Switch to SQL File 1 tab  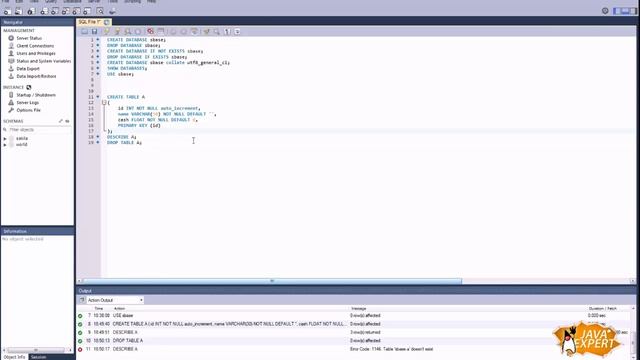90,22
